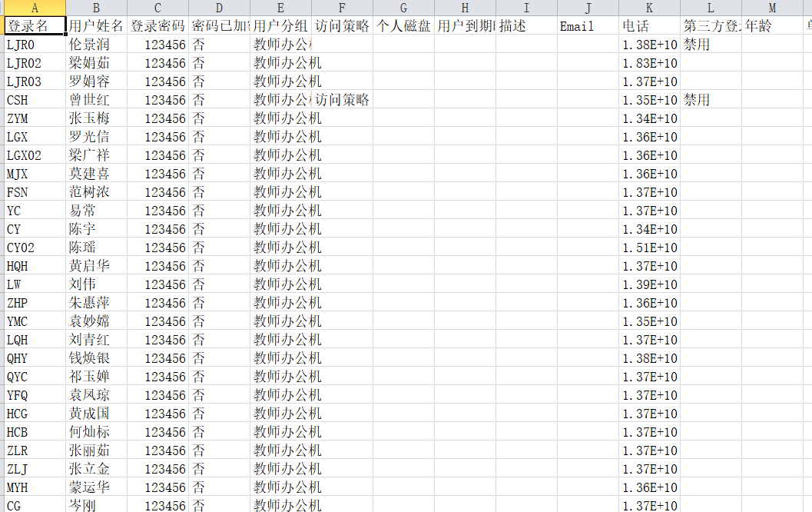Screen dimensions: 812x512
Task: Select column G header
Action: click(x=404, y=8)
